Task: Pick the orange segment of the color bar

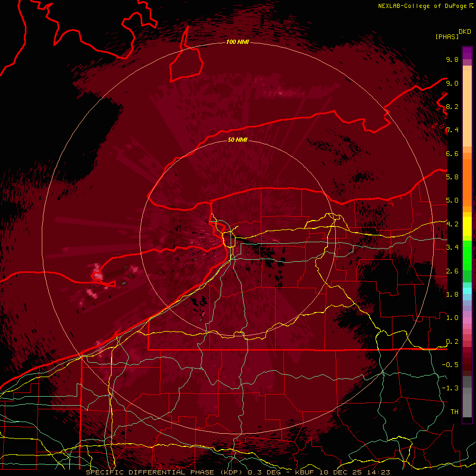Action: 467,182
